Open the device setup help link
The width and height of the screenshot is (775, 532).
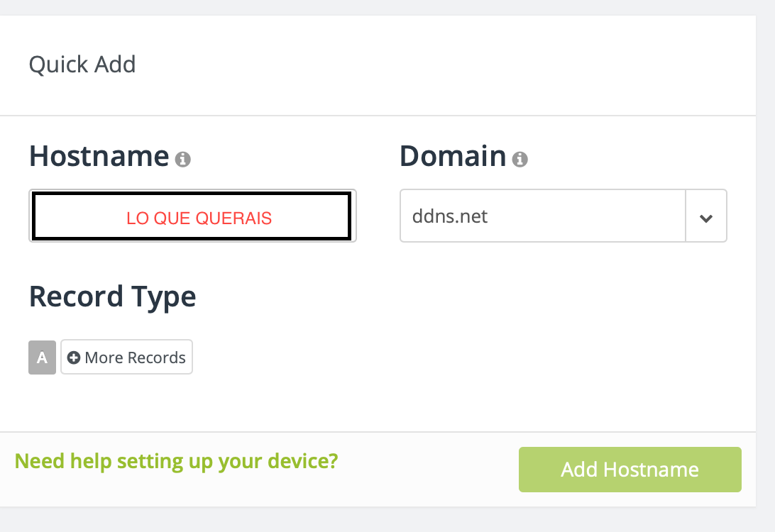[177, 461]
